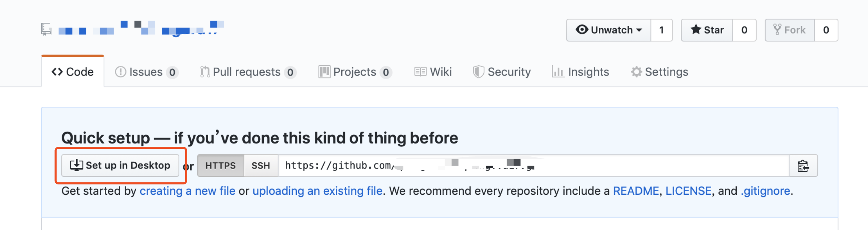
Task: Go to the Projects tab
Action: pyautogui.click(x=355, y=72)
